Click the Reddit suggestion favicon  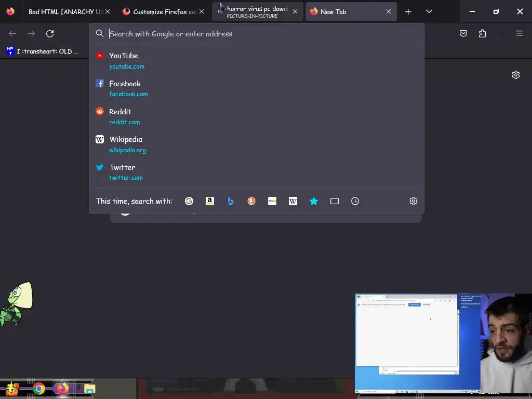[x=99, y=111]
